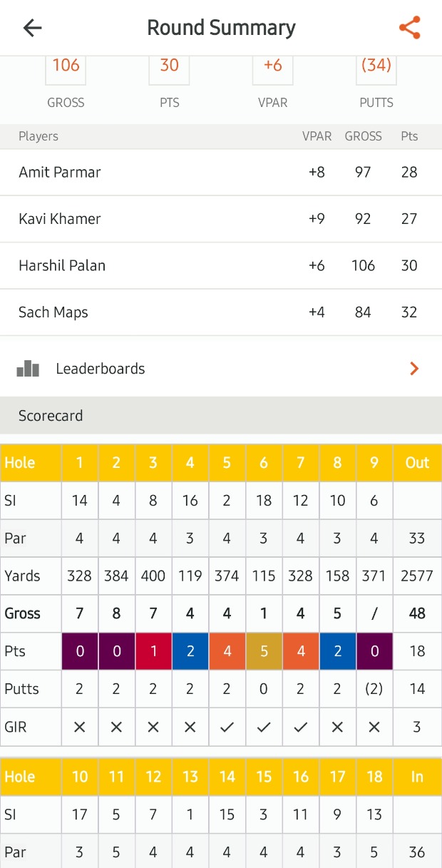Tap the GIR checkmark for hole 5
Screen dimensions: 442x868
coord(227,727)
